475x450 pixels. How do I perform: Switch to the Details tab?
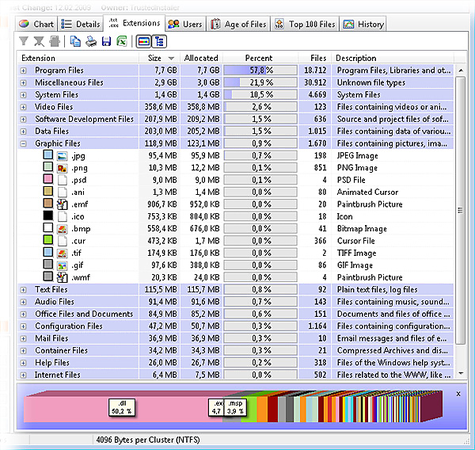pyautogui.click(x=81, y=24)
